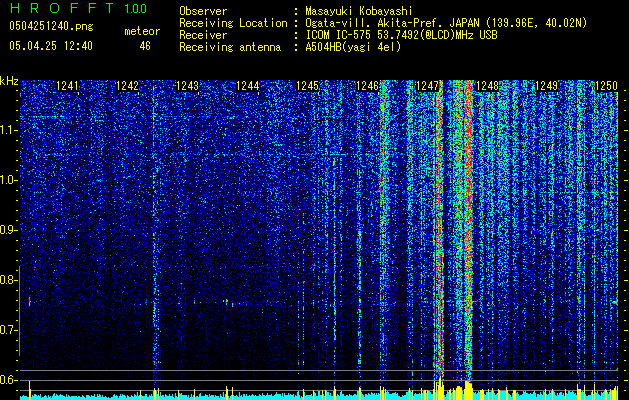Click the 'meteor' label
Viewport: 629px width, 400px height.
click(x=142, y=31)
